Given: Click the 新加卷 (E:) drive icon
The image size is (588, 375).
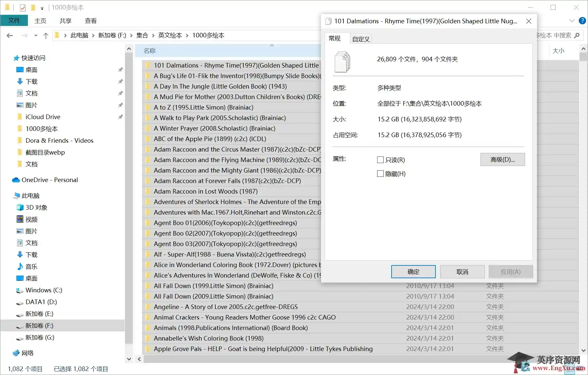Looking at the screenshot, I should pyautogui.click(x=20, y=314).
